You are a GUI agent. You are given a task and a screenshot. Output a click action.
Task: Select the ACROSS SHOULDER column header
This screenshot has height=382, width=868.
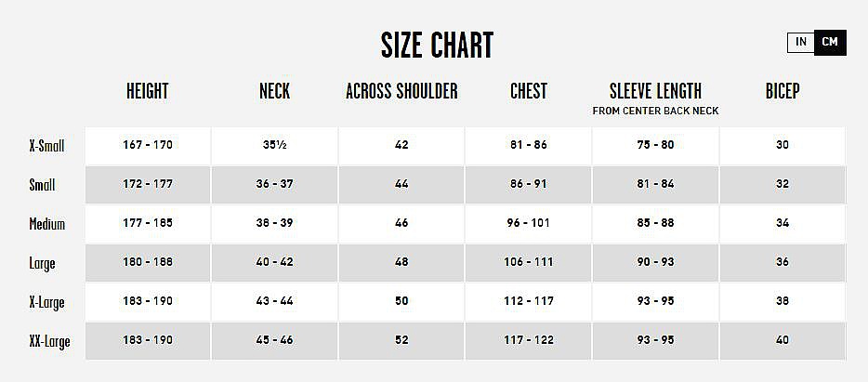[401, 91]
